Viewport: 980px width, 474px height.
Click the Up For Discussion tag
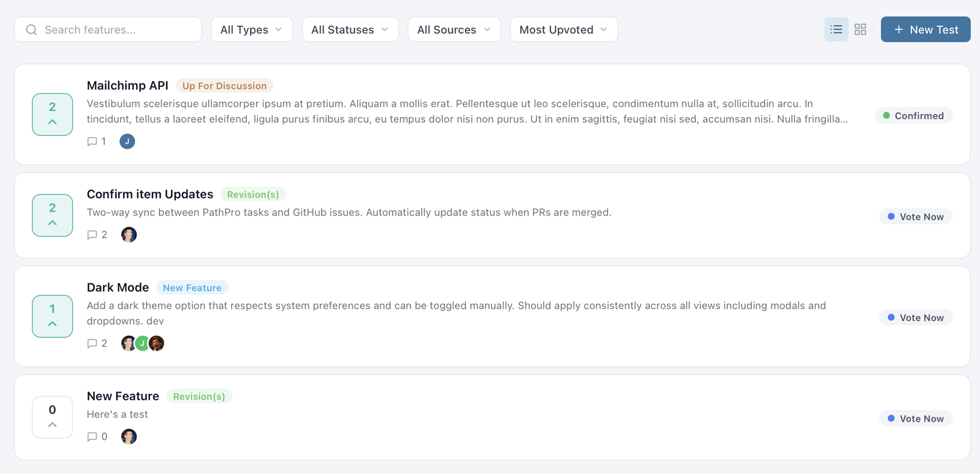coord(224,86)
